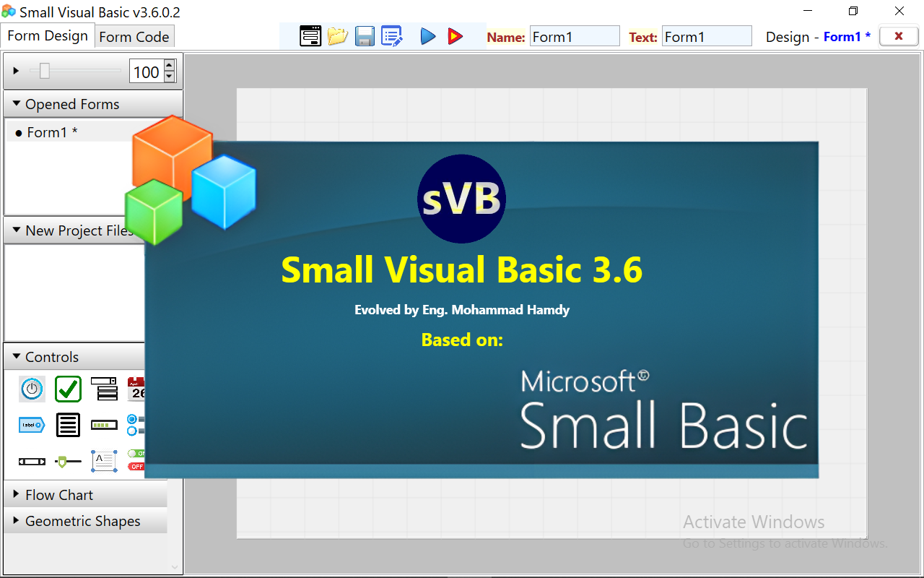Pick the ComboBox control from the toolbox
This screenshot has height=578, width=924.
coord(104,389)
